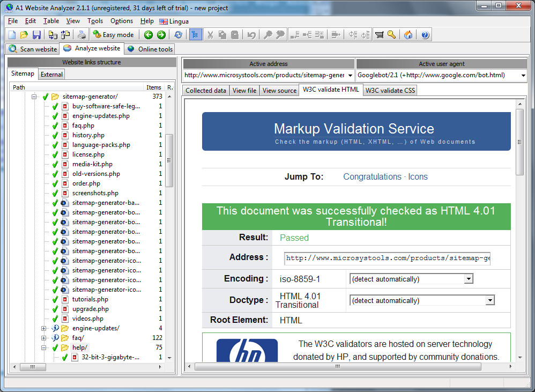The width and height of the screenshot is (535, 392).
Task: Click the shopping cart icon
Action: pos(379,35)
